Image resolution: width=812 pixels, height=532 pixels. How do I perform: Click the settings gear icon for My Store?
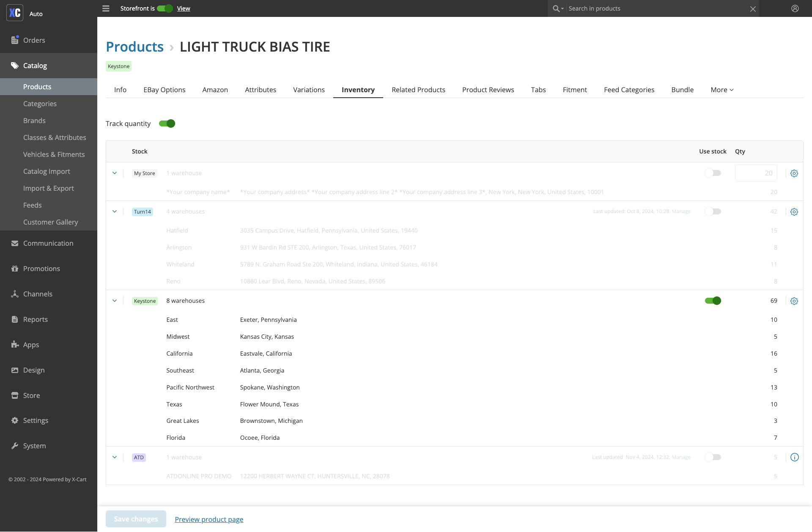[794, 173]
